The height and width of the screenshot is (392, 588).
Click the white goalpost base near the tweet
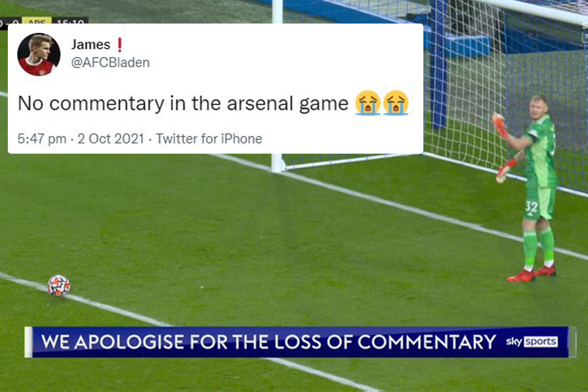[x=278, y=163]
